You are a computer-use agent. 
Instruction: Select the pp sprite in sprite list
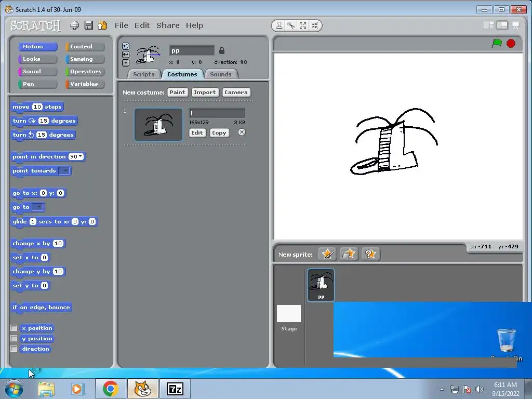pos(321,285)
